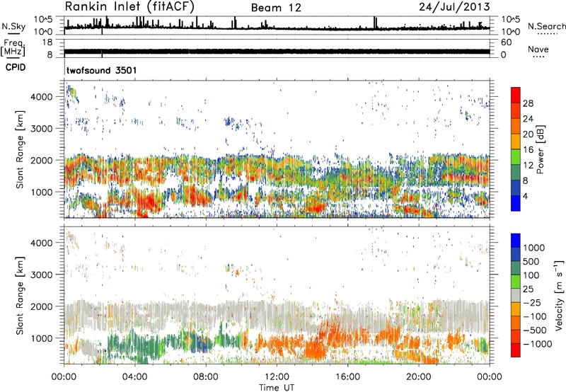Click the '4' tick on the power colorbar
The image size is (566, 392).
pyautogui.click(x=525, y=196)
